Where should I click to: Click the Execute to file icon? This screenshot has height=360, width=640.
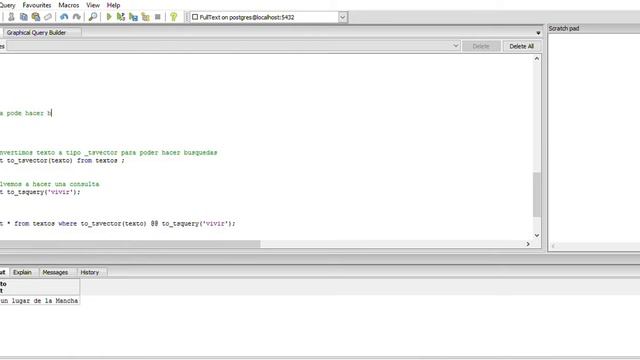tap(133, 17)
